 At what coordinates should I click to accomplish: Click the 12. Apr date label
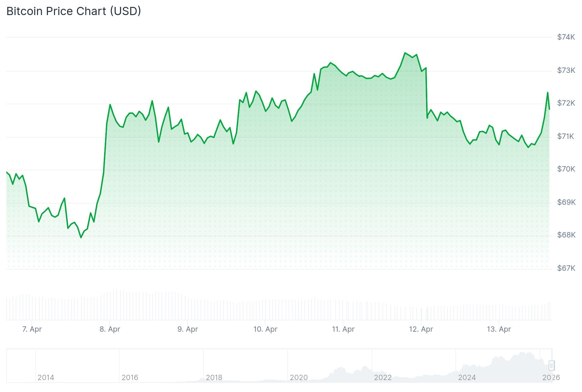click(x=421, y=329)
